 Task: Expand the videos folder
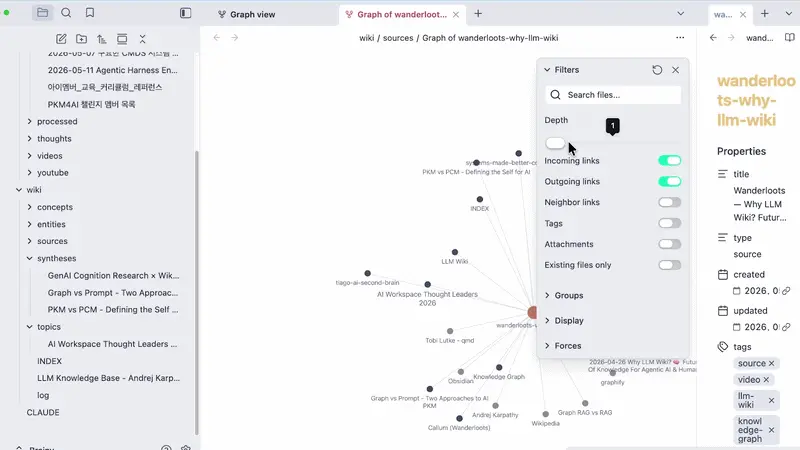tap(30, 156)
